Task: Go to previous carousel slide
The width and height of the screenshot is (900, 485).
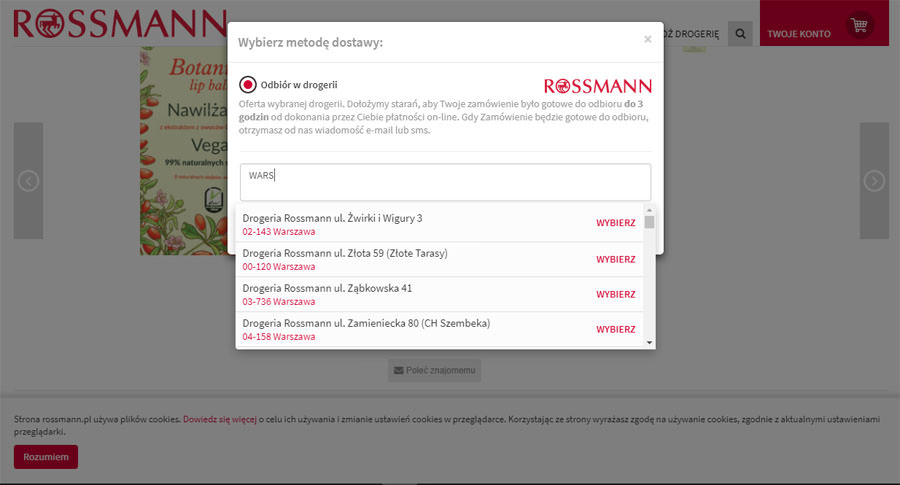Action: (x=28, y=181)
